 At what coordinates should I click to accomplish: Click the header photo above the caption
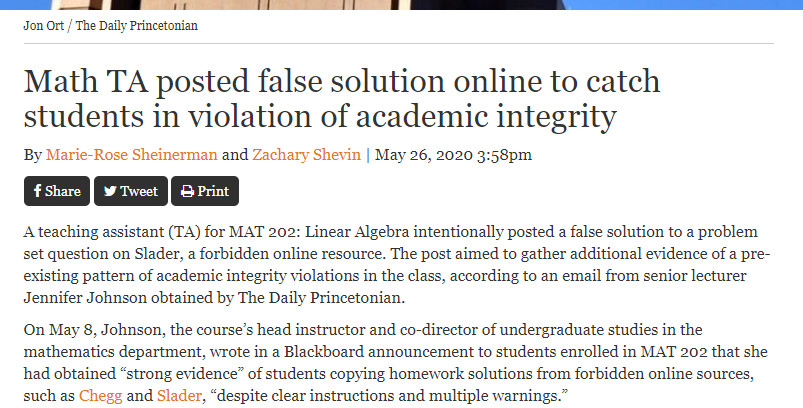[x=400, y=5]
